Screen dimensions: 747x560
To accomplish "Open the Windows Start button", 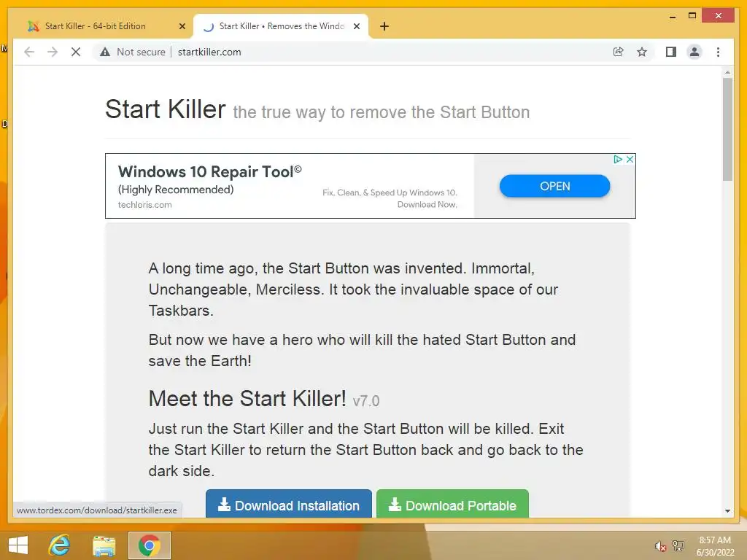I will pos(18,545).
